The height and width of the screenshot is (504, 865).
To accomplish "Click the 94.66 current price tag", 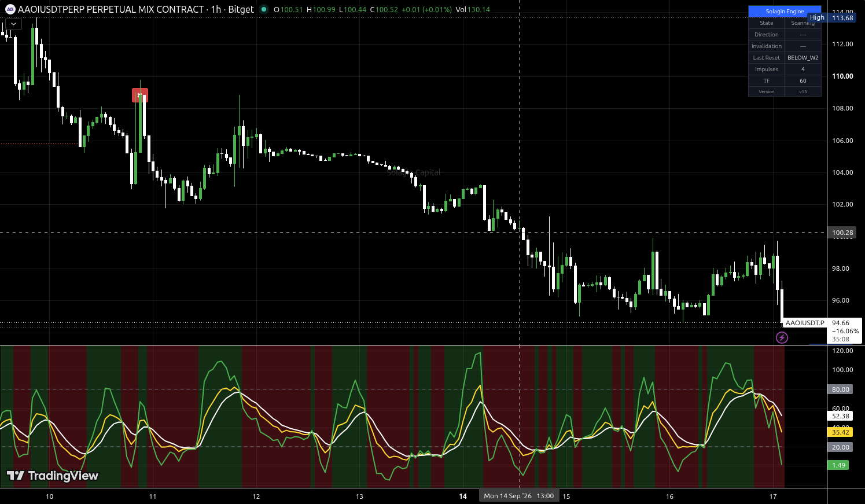I will pos(841,323).
